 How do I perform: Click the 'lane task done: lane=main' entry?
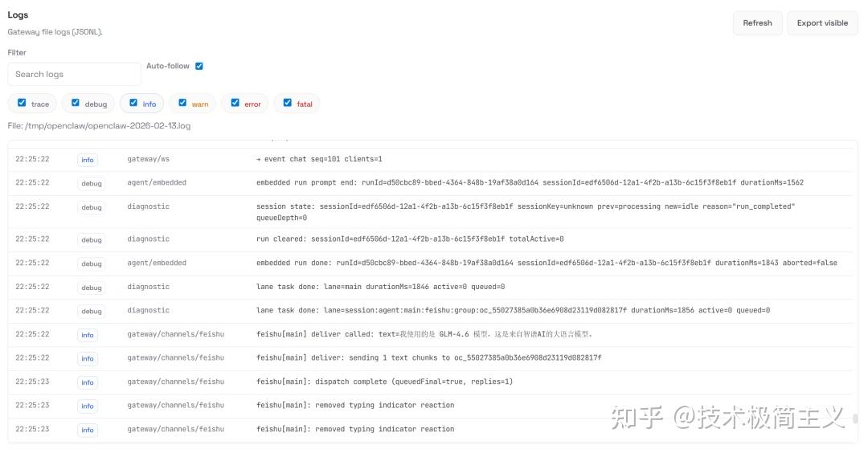point(380,287)
